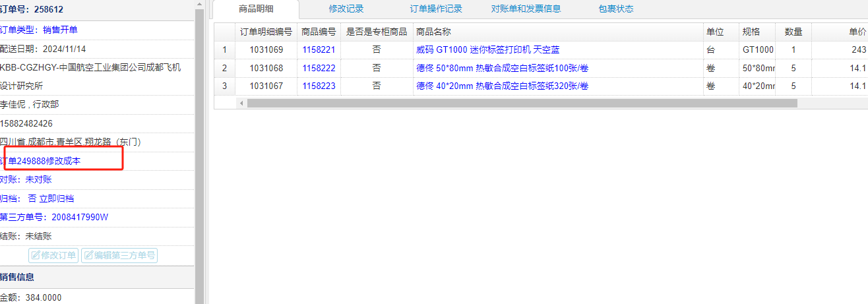Open product number 1158221 link
The height and width of the screenshot is (304, 868).
(x=319, y=49)
